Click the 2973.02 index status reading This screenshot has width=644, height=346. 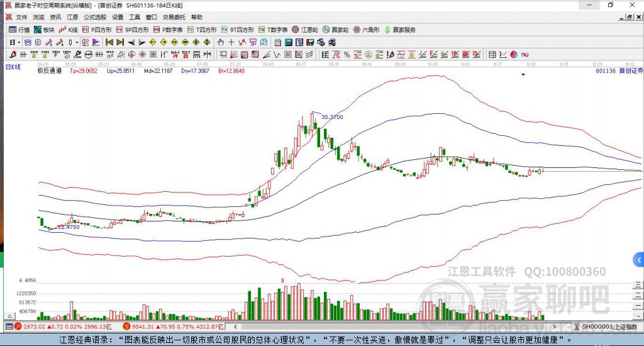click(34, 326)
